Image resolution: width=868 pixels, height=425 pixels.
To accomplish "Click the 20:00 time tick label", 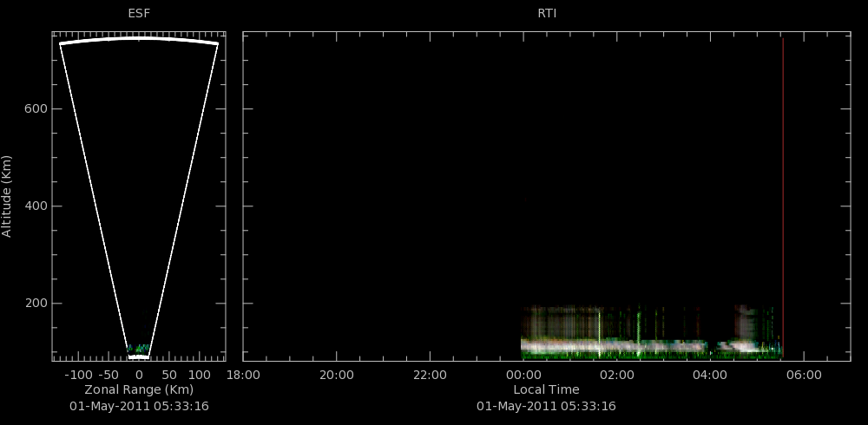I will [337, 376].
